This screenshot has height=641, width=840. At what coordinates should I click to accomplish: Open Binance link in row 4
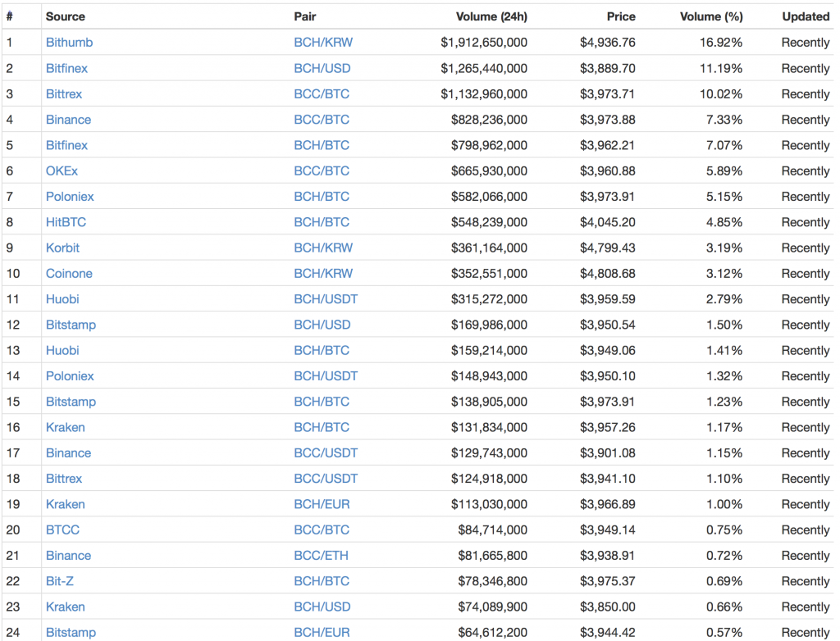[68, 120]
